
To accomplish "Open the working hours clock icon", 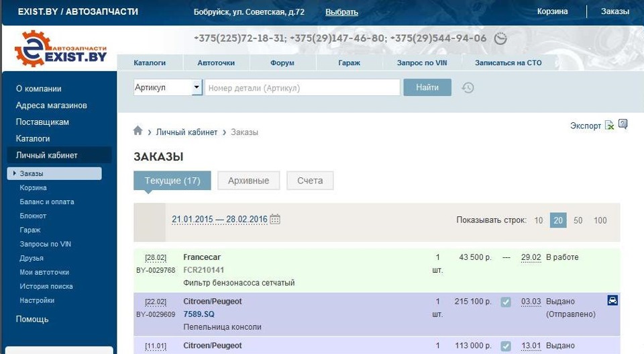I will [x=500, y=39].
